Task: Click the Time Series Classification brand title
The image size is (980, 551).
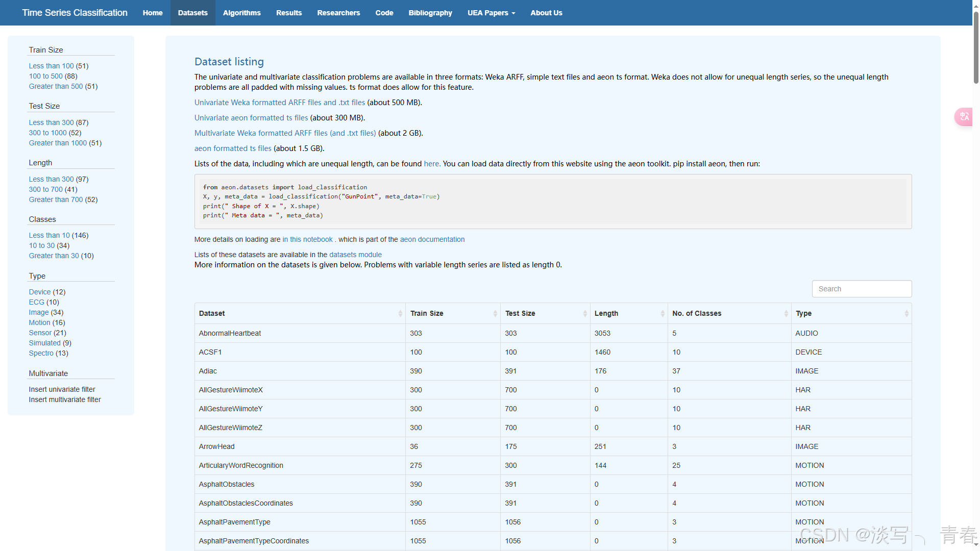Action: (x=75, y=13)
